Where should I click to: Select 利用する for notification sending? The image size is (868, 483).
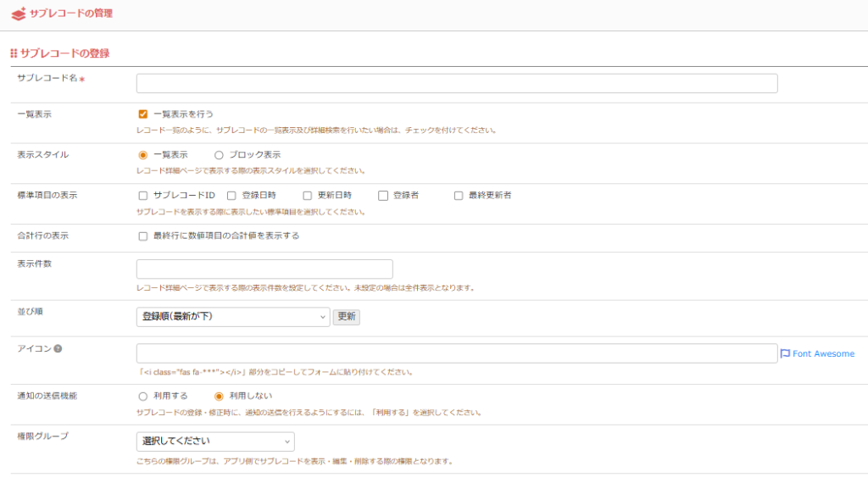[x=143, y=396]
